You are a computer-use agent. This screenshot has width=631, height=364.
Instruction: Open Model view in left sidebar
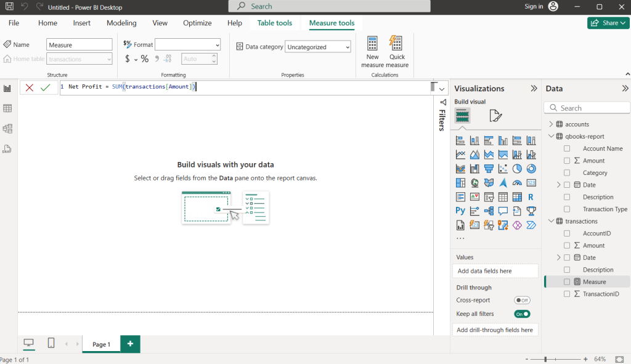pos(7,129)
